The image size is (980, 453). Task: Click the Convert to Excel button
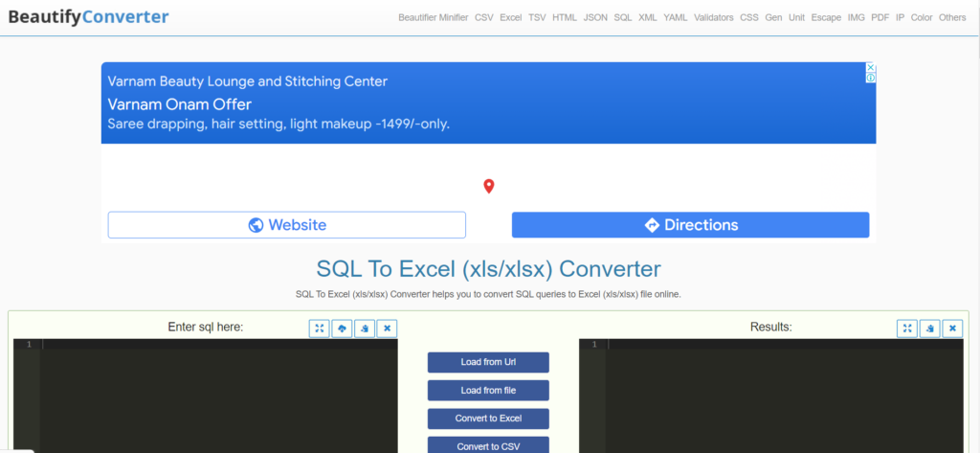pos(488,419)
